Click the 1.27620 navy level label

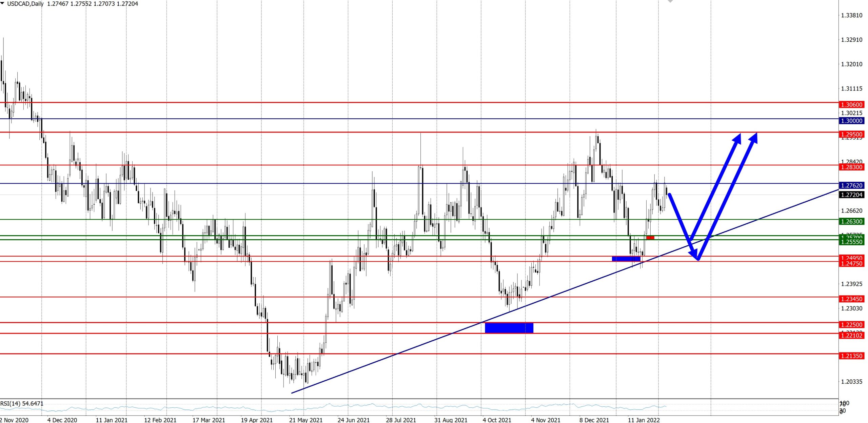point(852,185)
